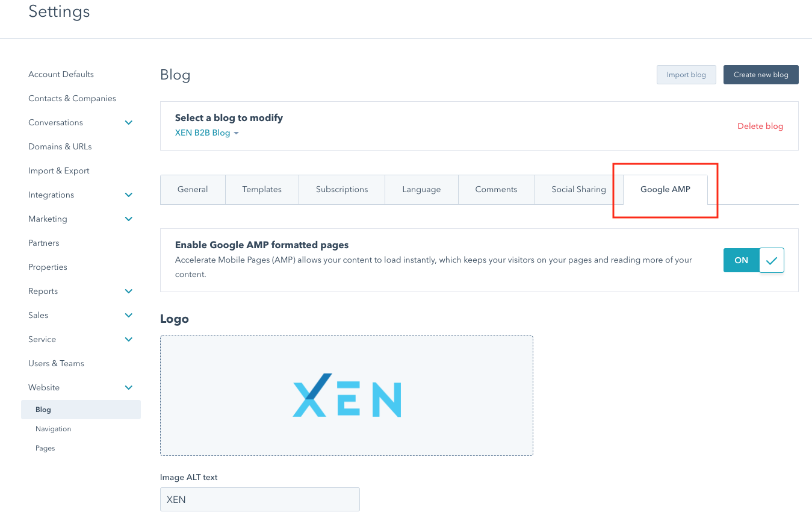Switch to the Templates tab

pos(262,189)
